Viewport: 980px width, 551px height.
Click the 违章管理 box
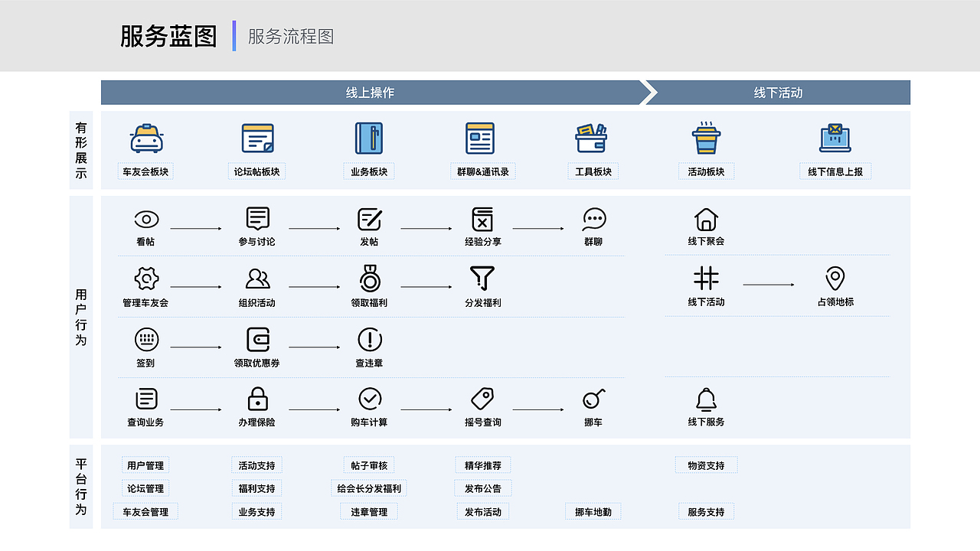pos(369,511)
